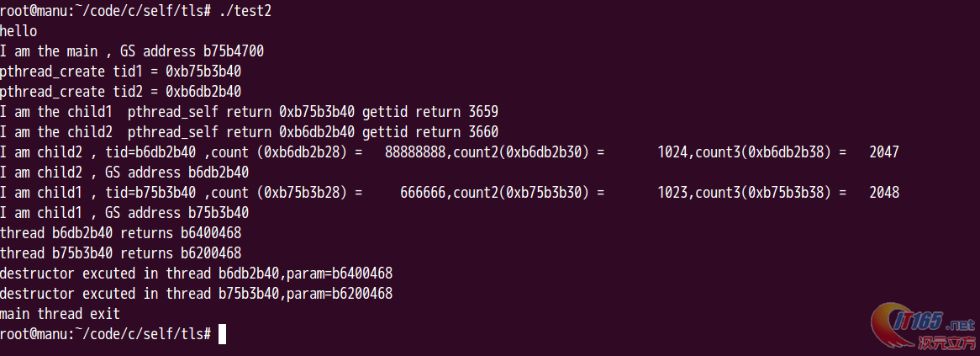Click the 'hello' output line
Viewport: 980px width, 356px height.
click(18, 30)
